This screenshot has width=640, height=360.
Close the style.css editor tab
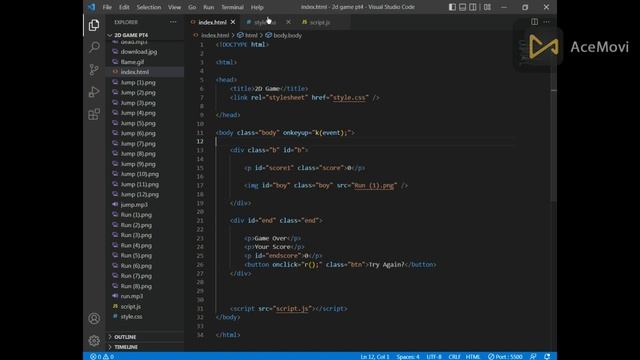click(x=289, y=22)
